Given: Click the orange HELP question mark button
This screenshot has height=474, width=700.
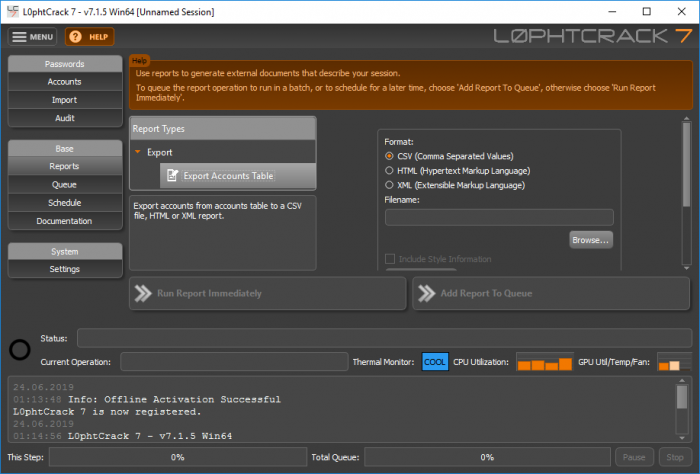Looking at the screenshot, I should point(89,37).
